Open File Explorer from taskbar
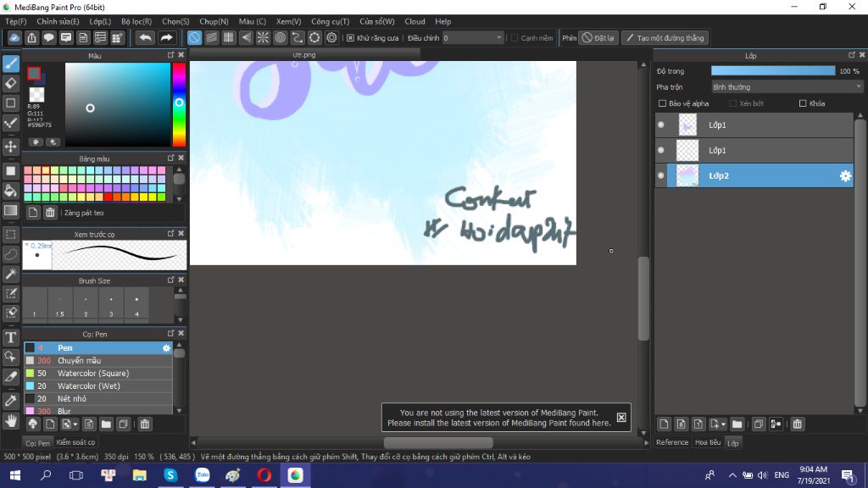Screen dimensions: 868x488 [x=140, y=475]
